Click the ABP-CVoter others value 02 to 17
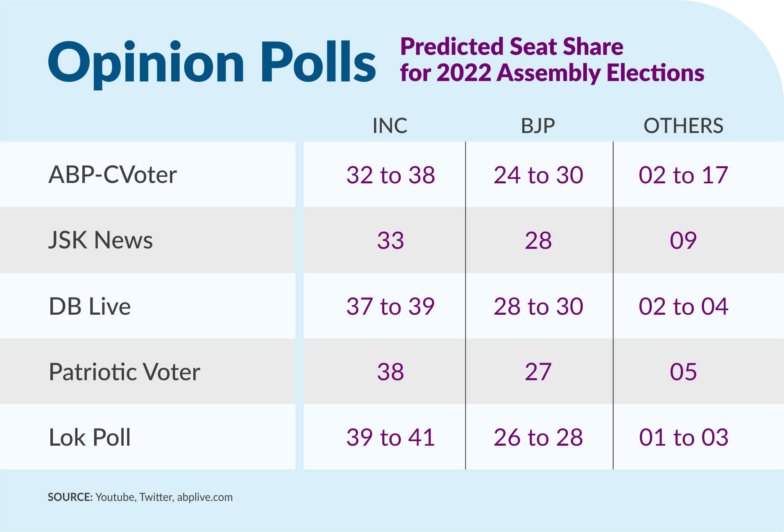The width and height of the screenshot is (784, 532). [x=683, y=175]
